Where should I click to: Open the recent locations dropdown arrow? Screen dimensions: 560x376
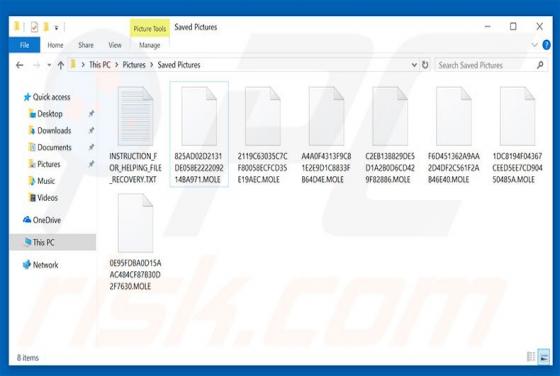pos(49,65)
